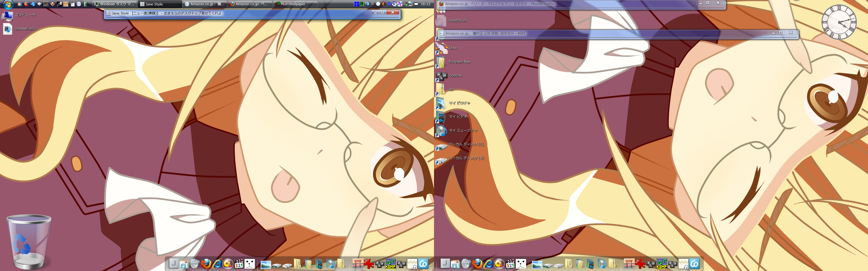Launch the red cat icon in left-screen dock
The width and height of the screenshot is (868, 271).
pyautogui.click(x=369, y=264)
